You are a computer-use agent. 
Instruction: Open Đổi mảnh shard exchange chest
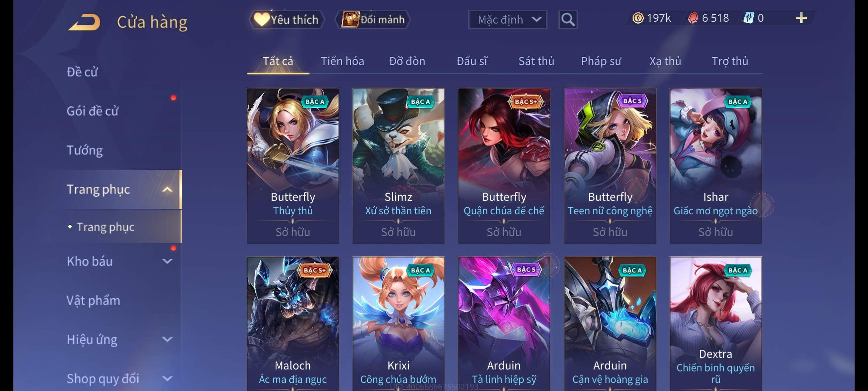373,20
